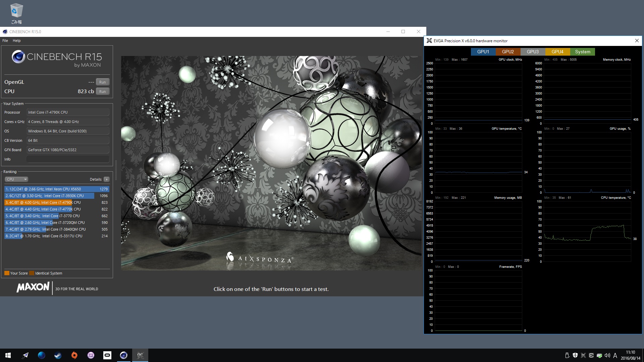Click the Memory usage MB graph
The image size is (644, 362).
click(478, 231)
